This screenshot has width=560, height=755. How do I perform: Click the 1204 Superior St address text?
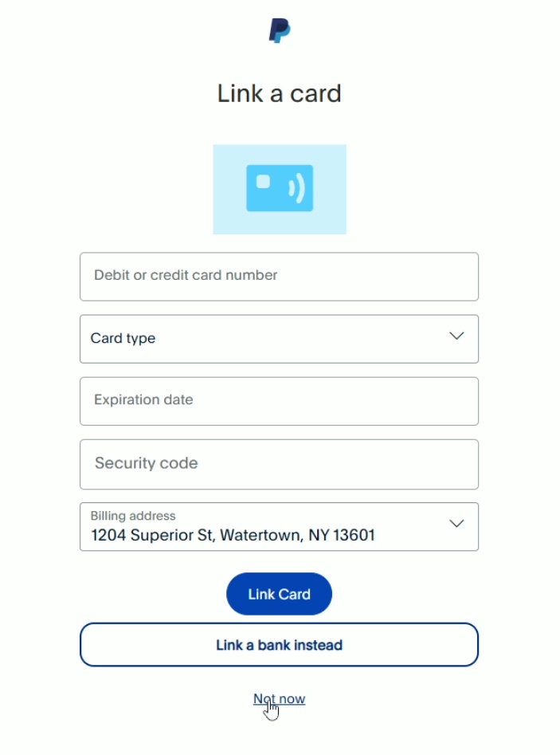click(233, 535)
